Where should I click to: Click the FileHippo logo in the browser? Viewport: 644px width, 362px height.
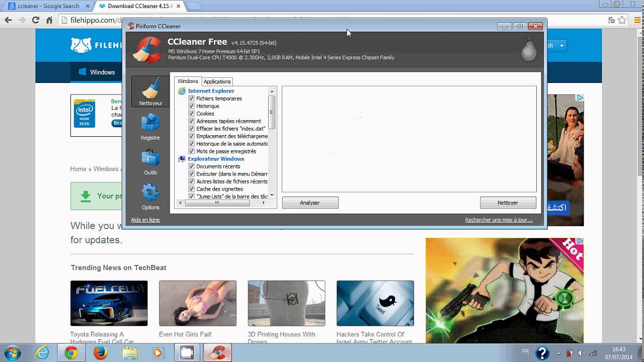[x=97, y=45]
